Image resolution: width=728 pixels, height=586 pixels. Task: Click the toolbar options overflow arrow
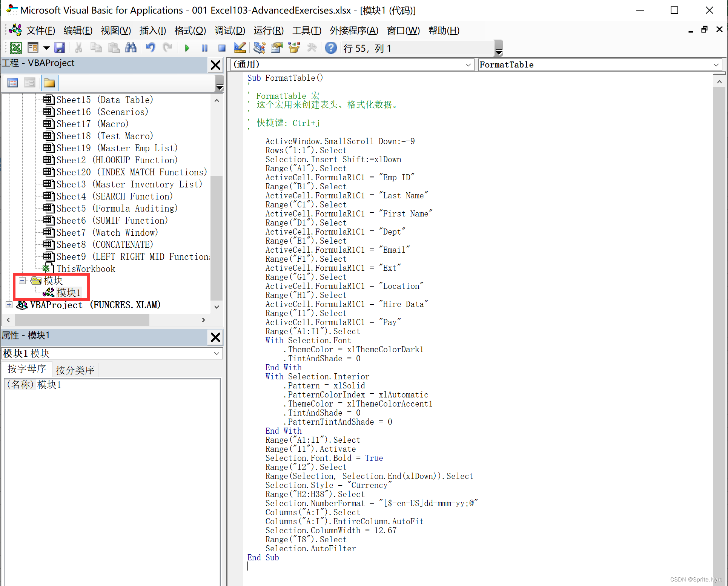(x=498, y=48)
